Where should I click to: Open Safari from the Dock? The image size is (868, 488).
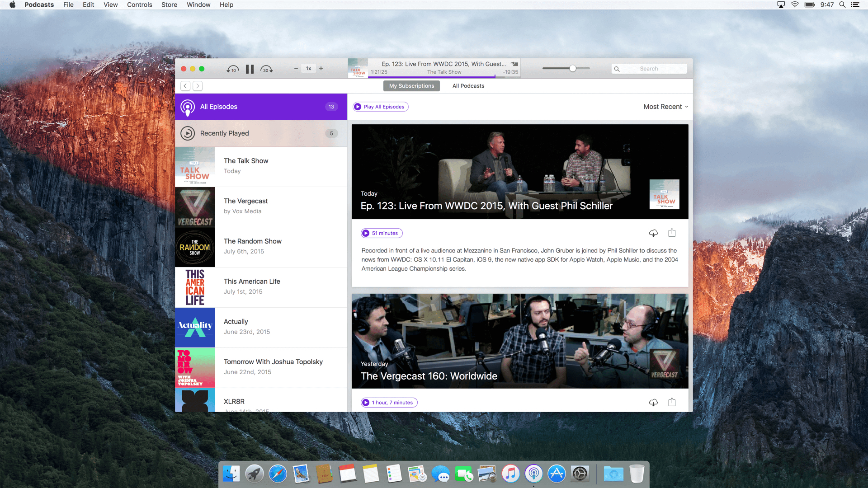coord(278,474)
